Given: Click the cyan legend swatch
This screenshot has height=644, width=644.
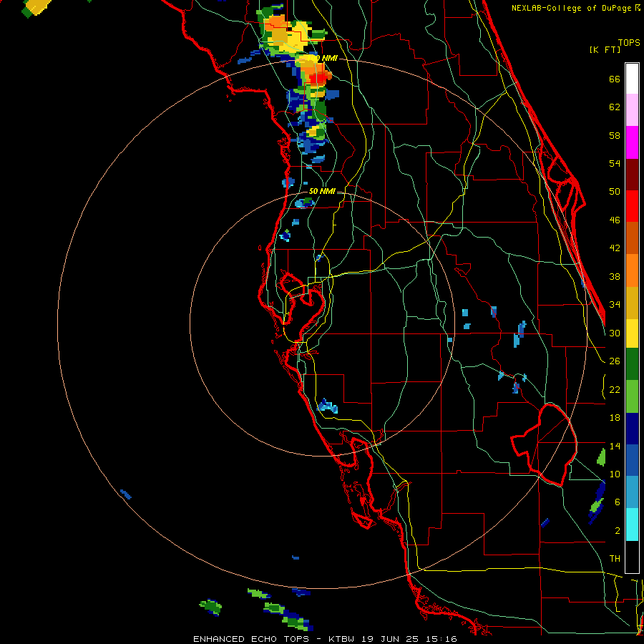Looking at the screenshot, I should pyautogui.click(x=632, y=525).
